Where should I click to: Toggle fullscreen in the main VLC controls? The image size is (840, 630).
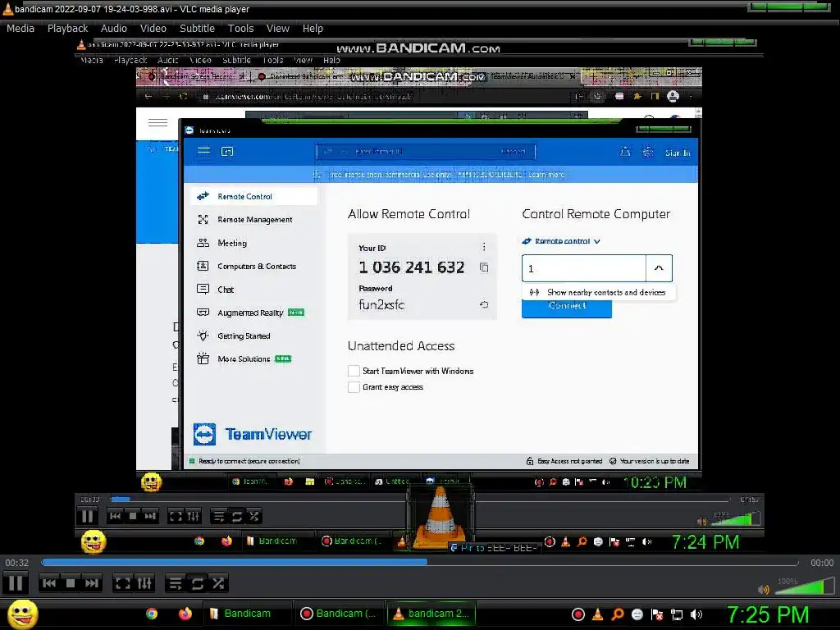tap(123, 583)
